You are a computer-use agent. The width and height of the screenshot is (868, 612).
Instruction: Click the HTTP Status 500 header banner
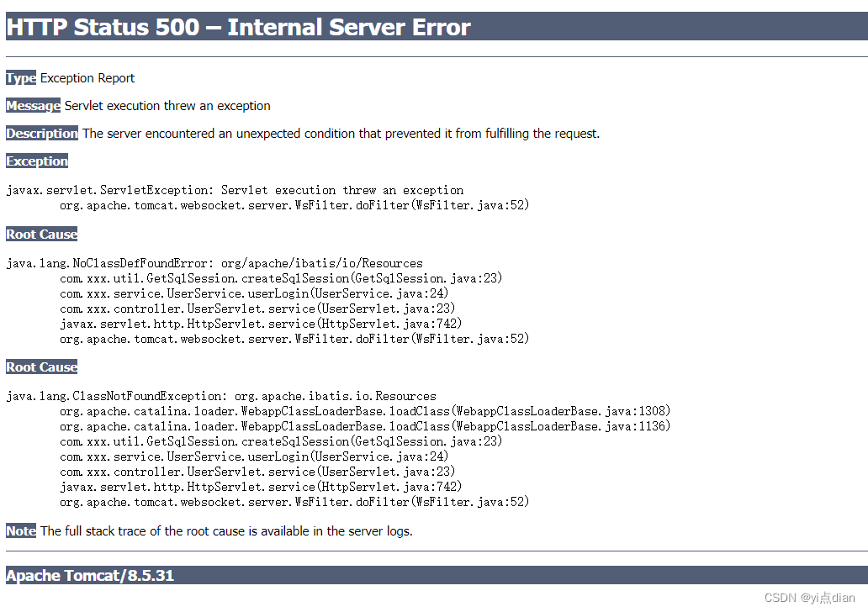coord(238,27)
